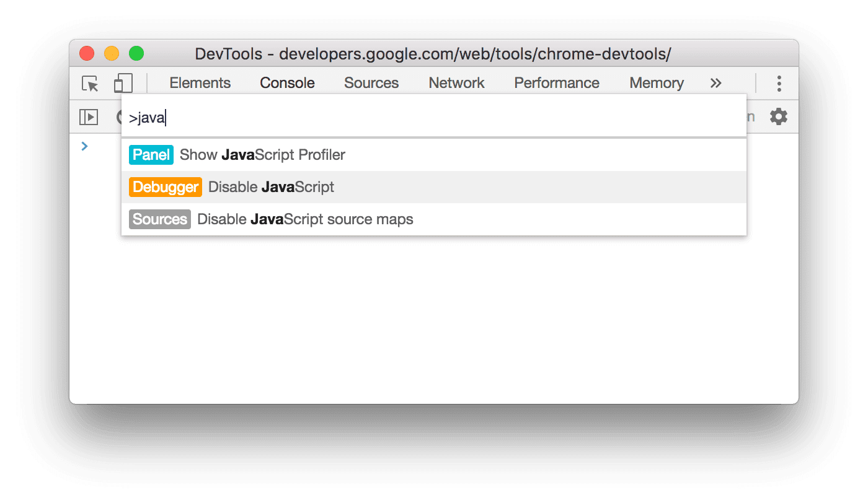Expand the blue console prompt arrow
The height and width of the screenshot is (503, 868).
point(84,146)
